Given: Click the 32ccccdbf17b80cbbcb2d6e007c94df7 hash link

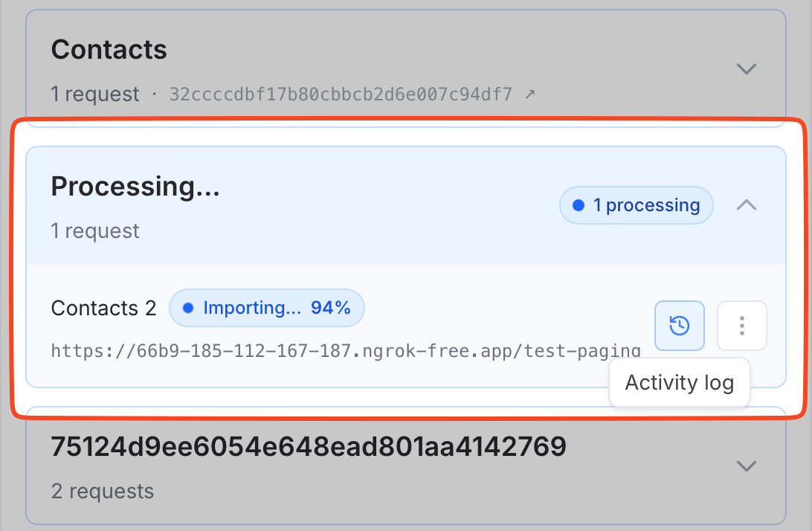Looking at the screenshot, I should point(341,94).
